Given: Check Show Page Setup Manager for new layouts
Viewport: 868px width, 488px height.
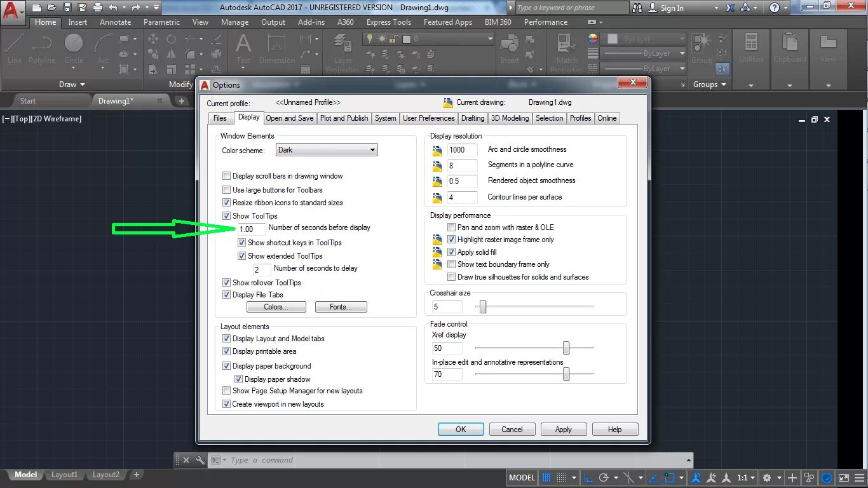Looking at the screenshot, I should pyautogui.click(x=227, y=391).
